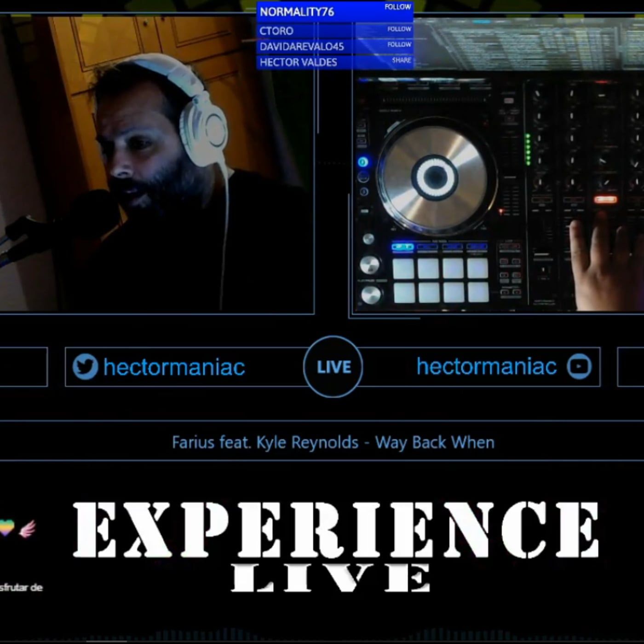Toggle the blue pad mode button above the pads

[x=403, y=247]
